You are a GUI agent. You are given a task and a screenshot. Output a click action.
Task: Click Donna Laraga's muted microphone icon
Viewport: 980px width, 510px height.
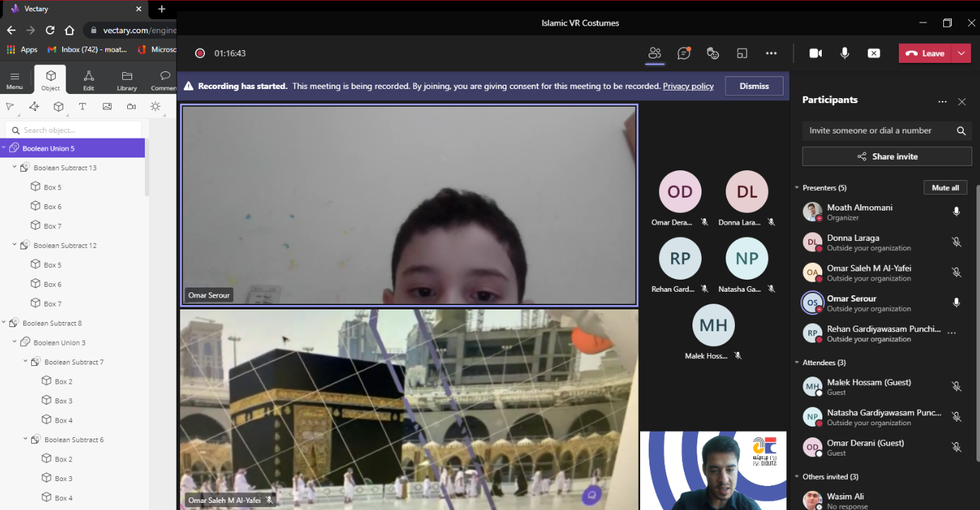(x=956, y=242)
